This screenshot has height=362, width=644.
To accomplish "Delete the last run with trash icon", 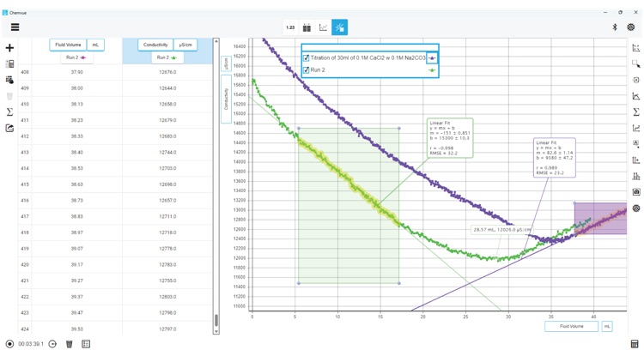I will (x=69, y=344).
